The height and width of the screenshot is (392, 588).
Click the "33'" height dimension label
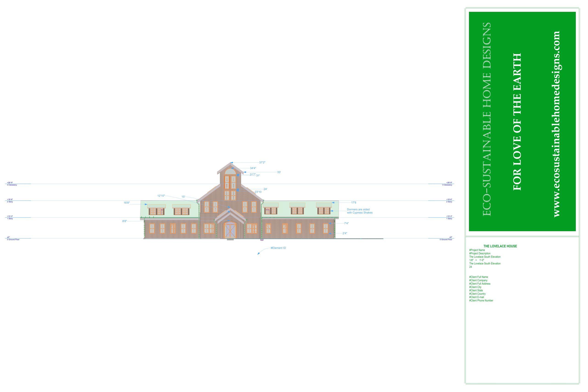279,172
